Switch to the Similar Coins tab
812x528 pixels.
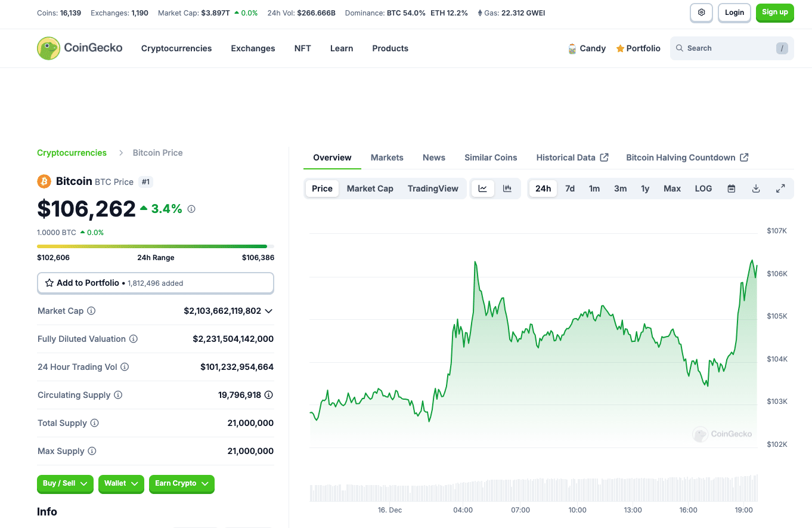(x=491, y=158)
